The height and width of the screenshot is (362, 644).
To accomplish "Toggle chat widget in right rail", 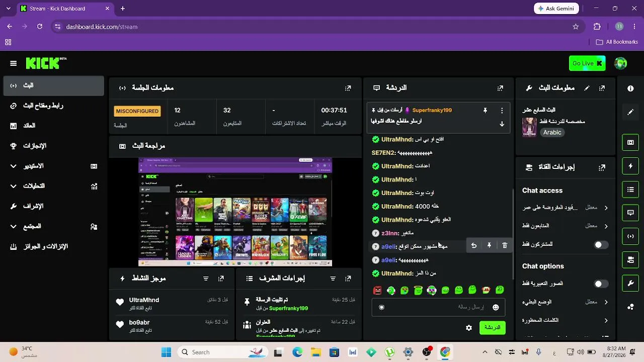I will click(630, 213).
